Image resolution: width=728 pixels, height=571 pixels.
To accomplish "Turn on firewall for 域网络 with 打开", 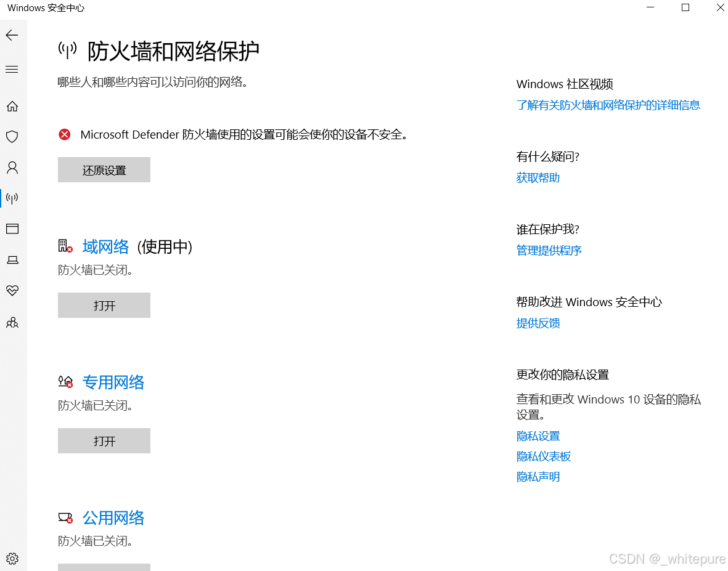I will point(104,306).
